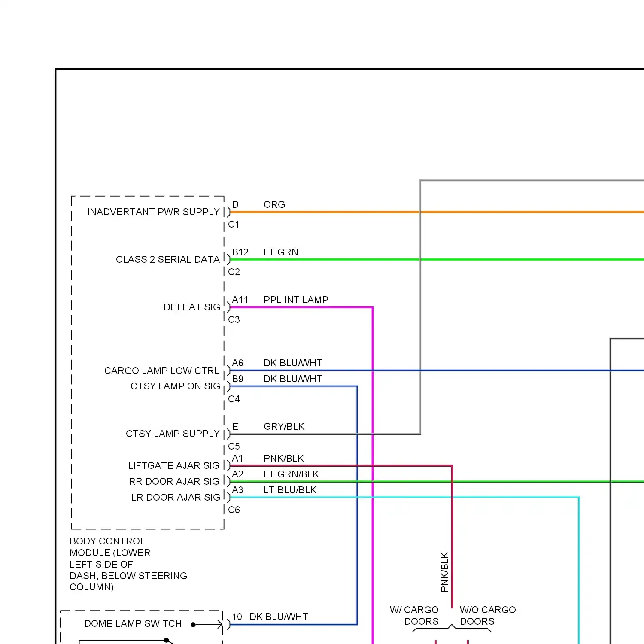Select DK BLU/WHT label at pin A6
Screen dimensions: 644x644
(293, 363)
